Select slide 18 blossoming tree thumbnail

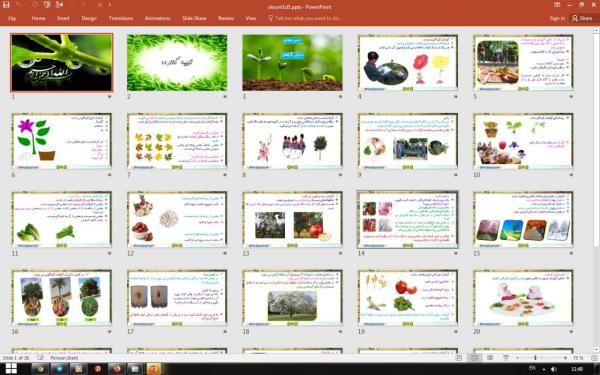[x=292, y=298]
